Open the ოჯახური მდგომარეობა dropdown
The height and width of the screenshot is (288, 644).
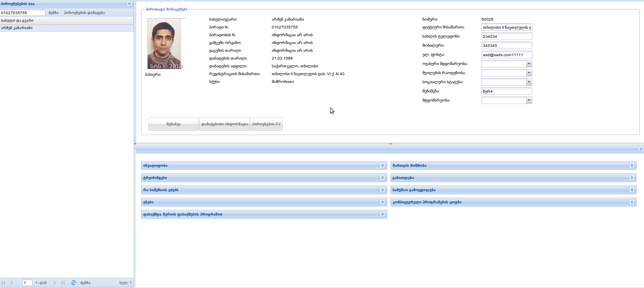click(x=529, y=64)
